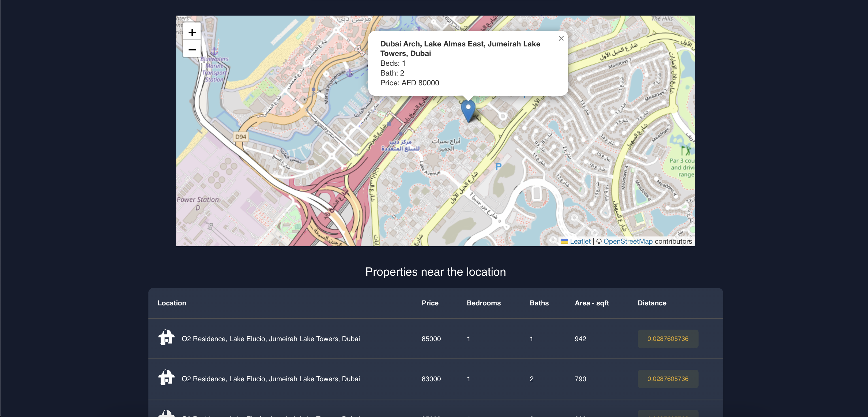Select O2 Residence location text priced 85000
The width and height of the screenshot is (868, 417).
pos(271,339)
